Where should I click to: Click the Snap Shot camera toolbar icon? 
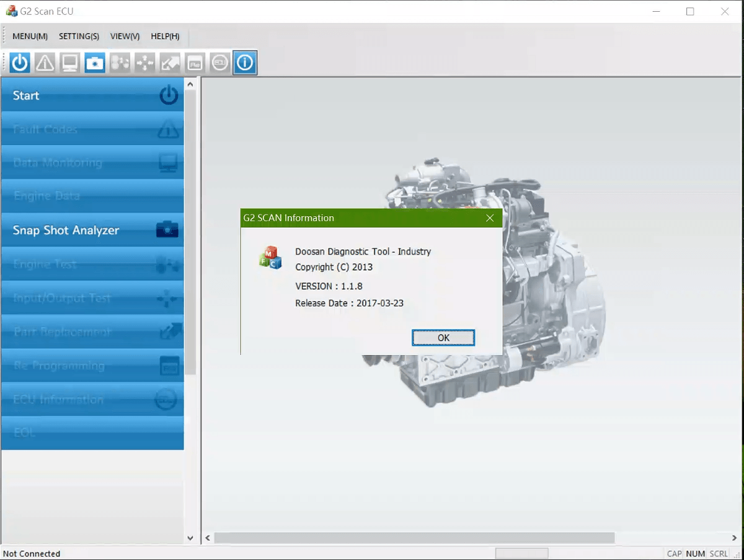click(x=95, y=63)
